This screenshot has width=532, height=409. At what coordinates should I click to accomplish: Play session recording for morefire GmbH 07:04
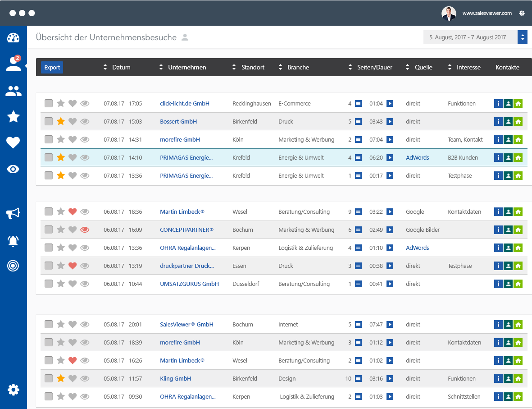[390, 140]
